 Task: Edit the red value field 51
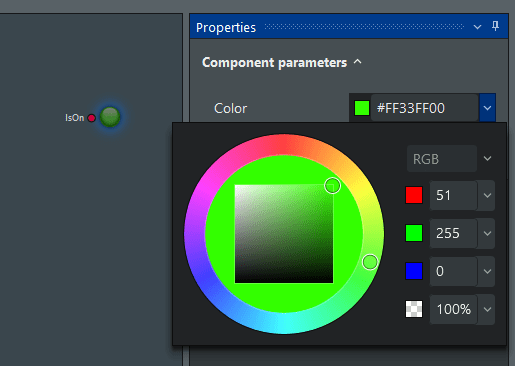(453, 195)
